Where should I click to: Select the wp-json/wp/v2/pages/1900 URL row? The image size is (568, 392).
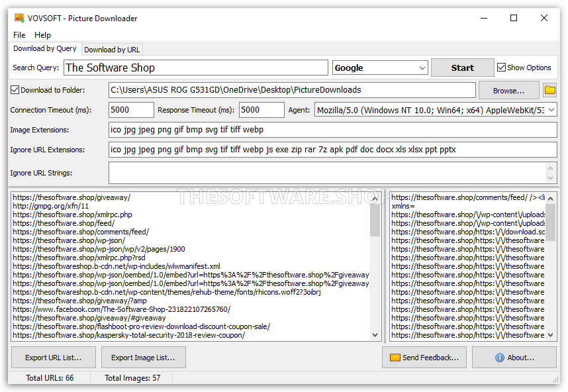coord(99,249)
